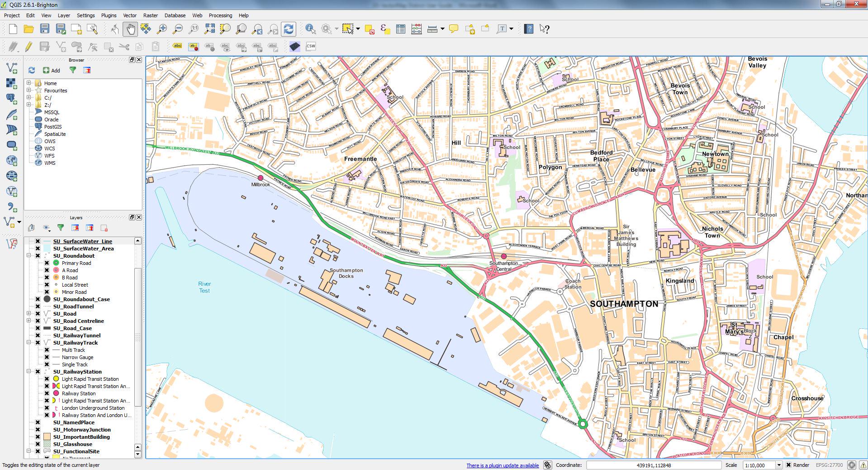This screenshot has width=868, height=470.
Task: Open a project with the folder icon
Action: coord(28,29)
